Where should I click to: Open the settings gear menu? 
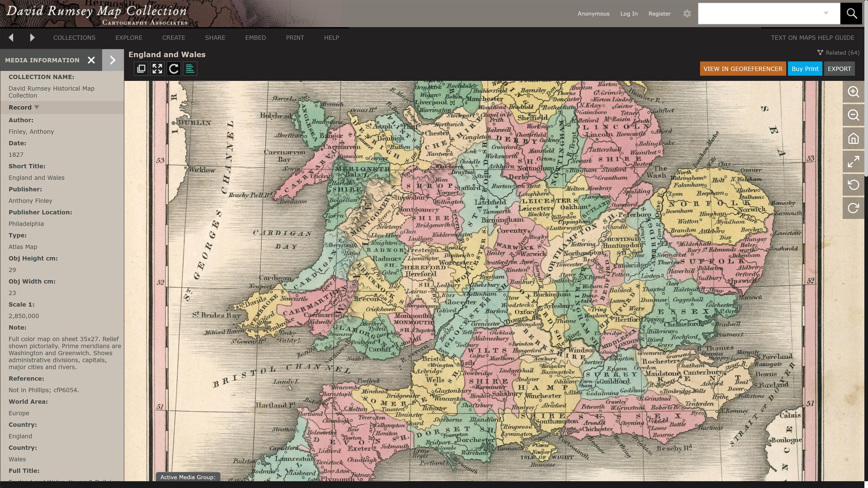click(687, 14)
